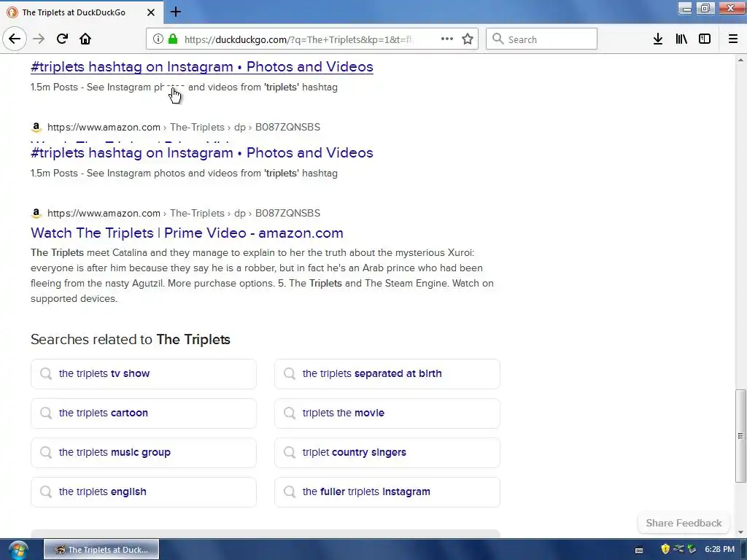Image resolution: width=747 pixels, height=560 pixels.
Task: Click the Share Feedback button
Action: (x=684, y=523)
